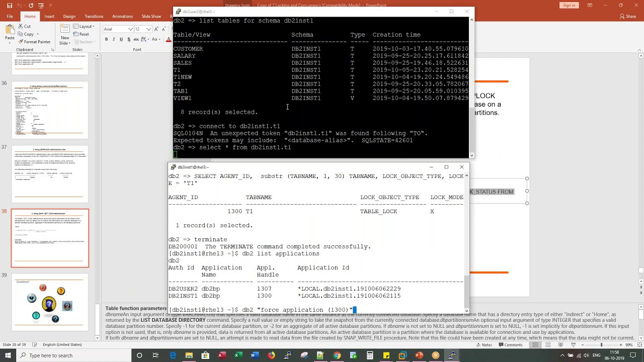Select slide 37 thumbnail
Screen dimensions: 644x362
(50, 174)
